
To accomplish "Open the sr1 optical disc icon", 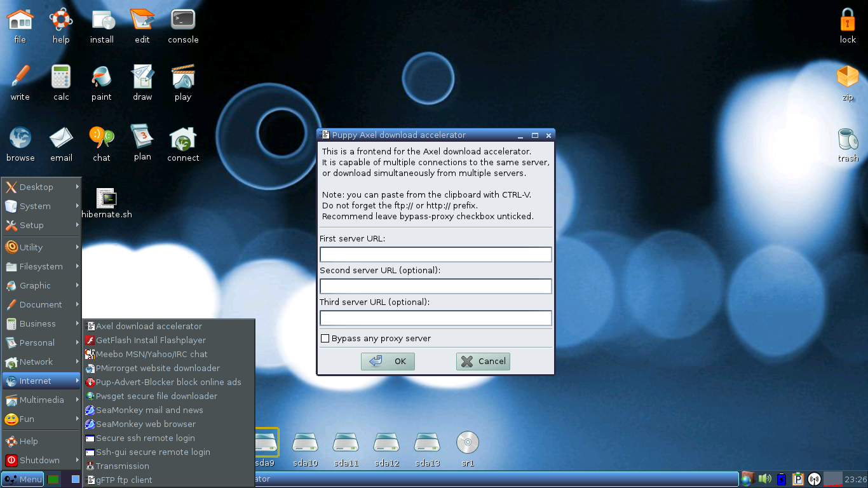I will click(x=468, y=443).
